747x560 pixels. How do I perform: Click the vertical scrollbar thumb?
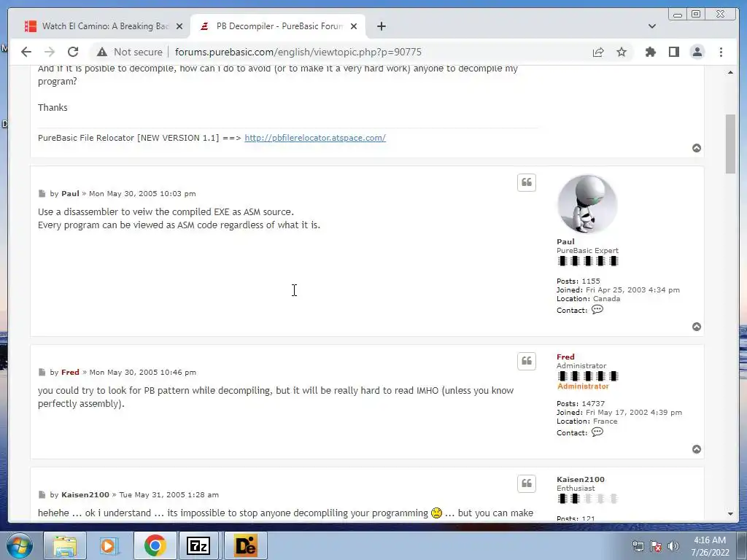click(x=730, y=144)
